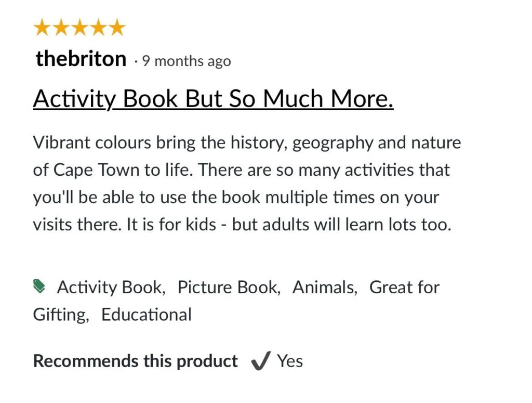Click review text starting with Vibrant colours
532x403 pixels.
tap(247, 142)
